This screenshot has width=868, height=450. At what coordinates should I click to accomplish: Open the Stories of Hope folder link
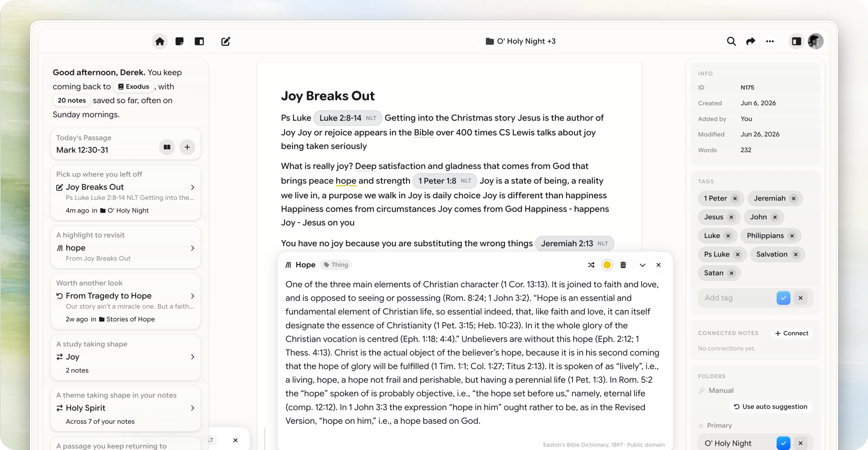pyautogui.click(x=127, y=319)
